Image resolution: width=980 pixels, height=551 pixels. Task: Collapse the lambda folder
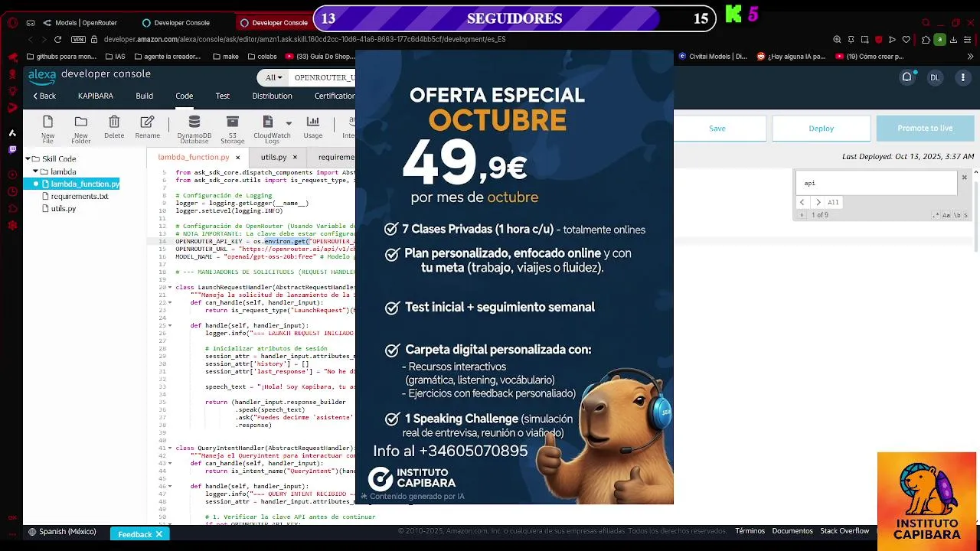35,171
